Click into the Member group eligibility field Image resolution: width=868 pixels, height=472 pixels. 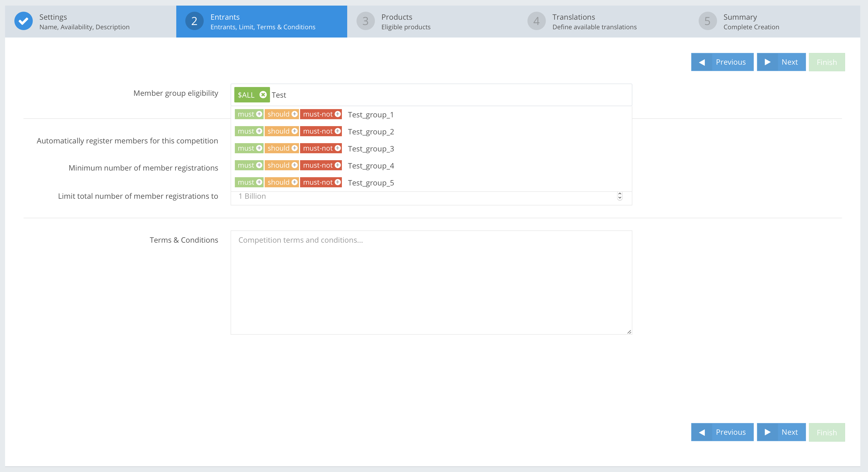pyautogui.click(x=438, y=95)
